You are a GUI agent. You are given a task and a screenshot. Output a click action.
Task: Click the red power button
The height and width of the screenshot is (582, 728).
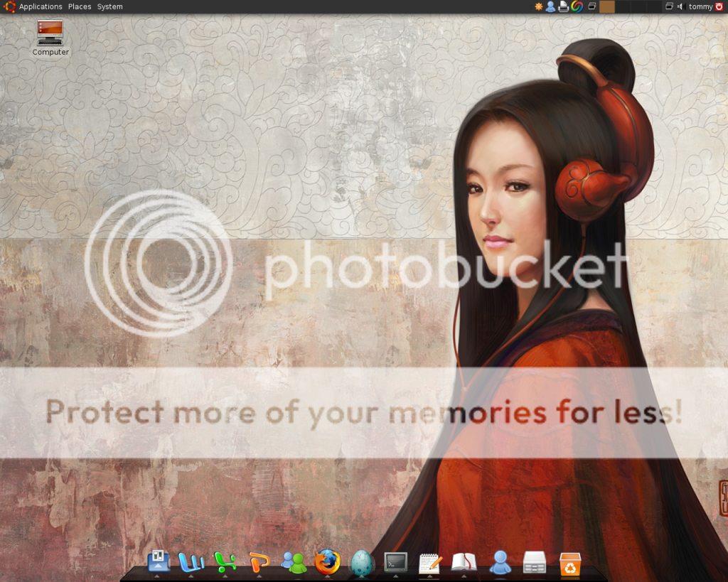[719, 6]
